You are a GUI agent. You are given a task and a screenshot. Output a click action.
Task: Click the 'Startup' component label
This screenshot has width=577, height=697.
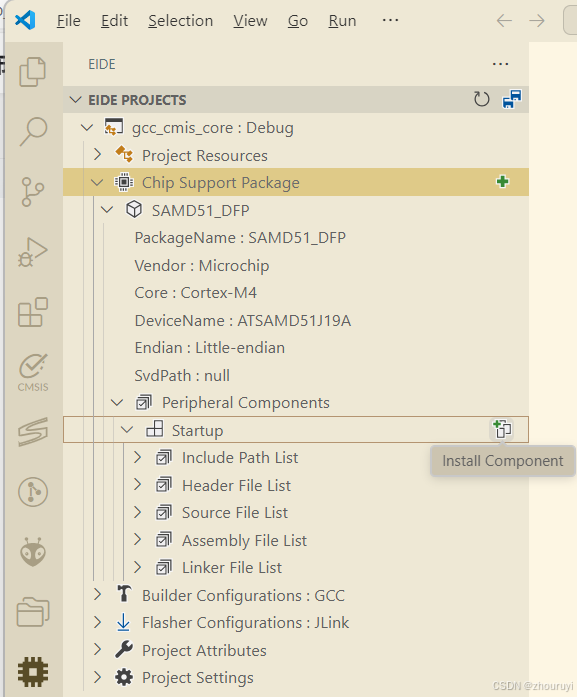click(x=197, y=430)
